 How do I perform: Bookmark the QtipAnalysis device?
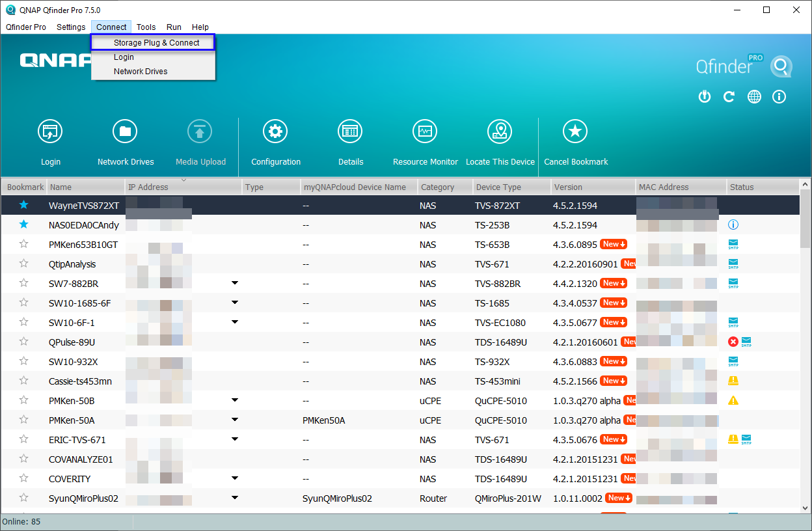24,264
